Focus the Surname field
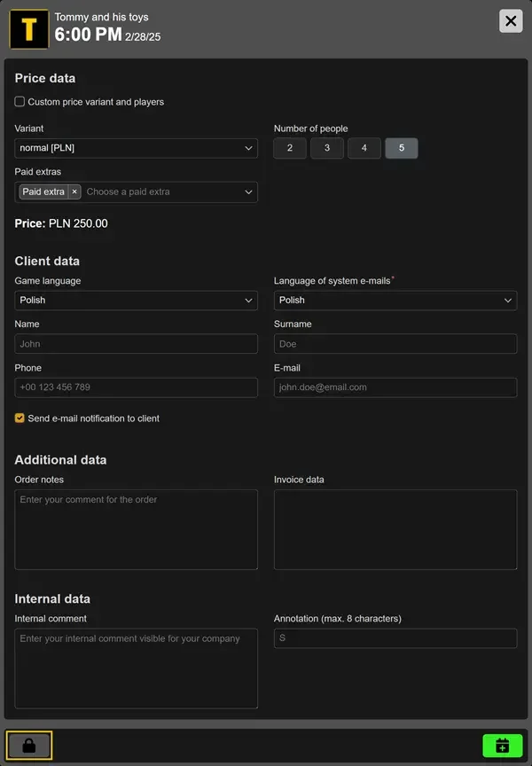This screenshot has width=532, height=766. tap(395, 344)
